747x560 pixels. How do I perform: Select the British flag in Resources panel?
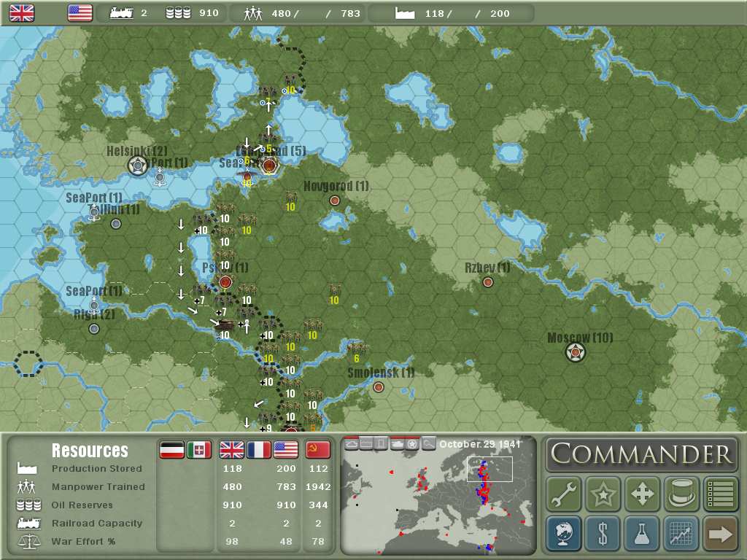click(x=231, y=449)
